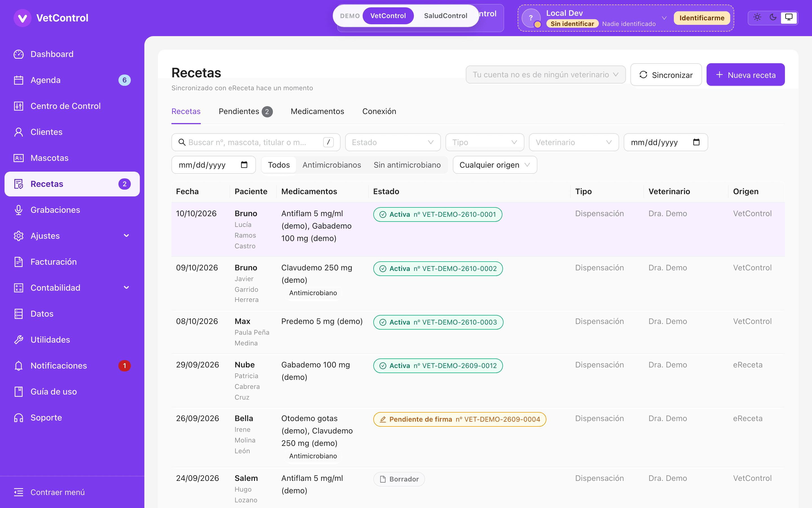The image size is (812, 508).
Task: Select the Sin antimicrobiano filter segment
Action: pos(407,165)
